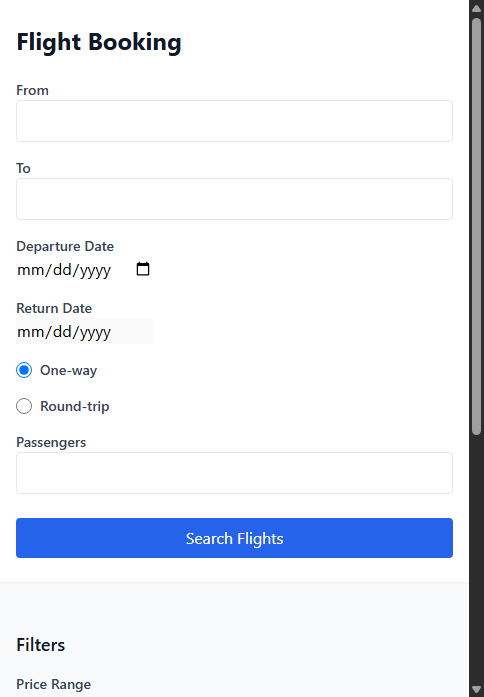This screenshot has height=697, width=484.
Task: Click into the Passengers input field
Action: [x=234, y=473]
